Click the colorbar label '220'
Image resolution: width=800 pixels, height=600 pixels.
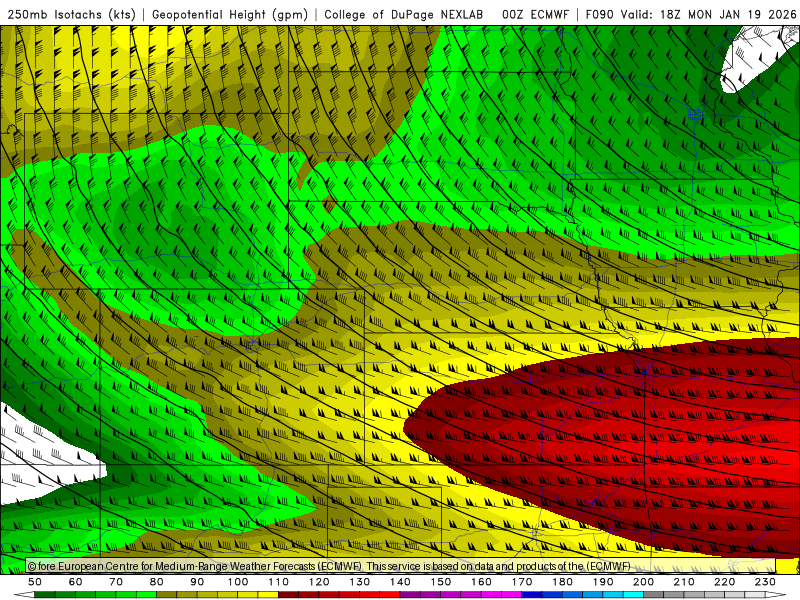coord(724,582)
